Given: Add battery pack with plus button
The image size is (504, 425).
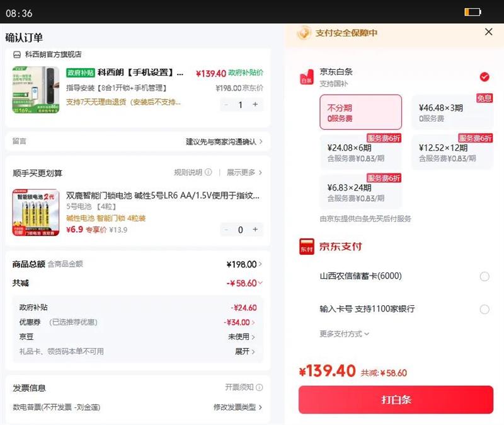Looking at the screenshot, I should pyautogui.click(x=255, y=230).
